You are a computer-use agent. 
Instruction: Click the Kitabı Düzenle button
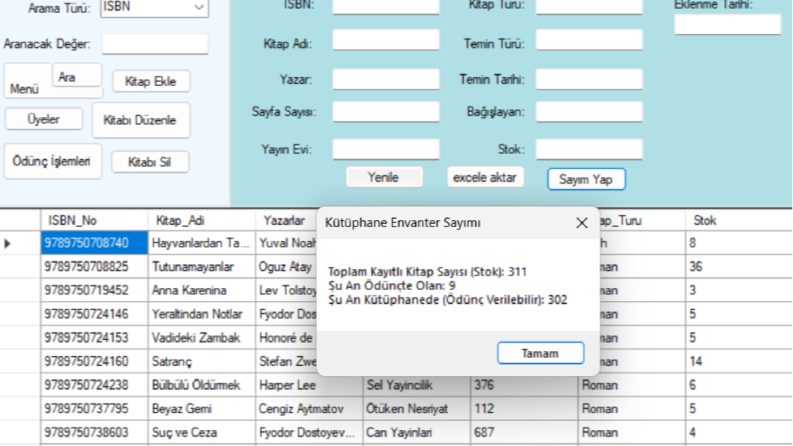coord(141,120)
